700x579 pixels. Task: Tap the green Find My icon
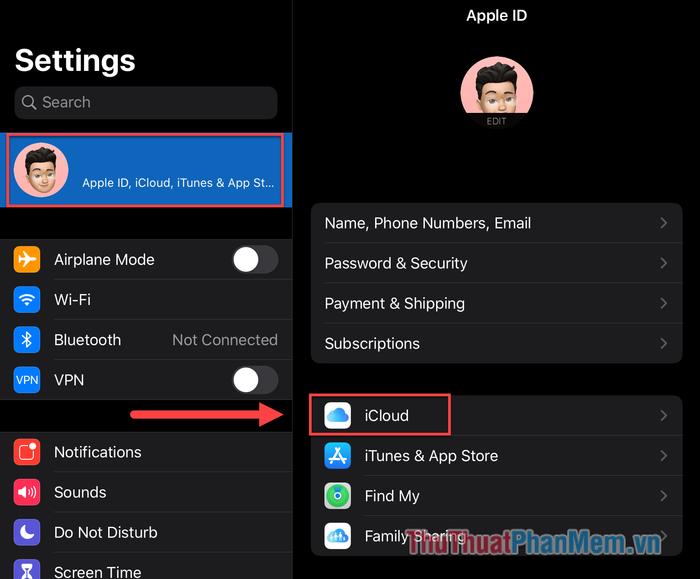[338, 496]
